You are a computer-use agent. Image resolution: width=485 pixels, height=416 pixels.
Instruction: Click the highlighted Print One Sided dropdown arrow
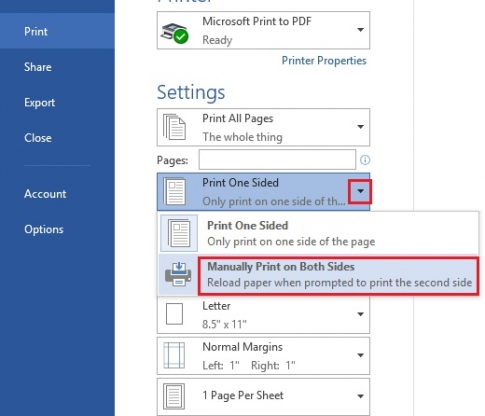[x=360, y=191]
